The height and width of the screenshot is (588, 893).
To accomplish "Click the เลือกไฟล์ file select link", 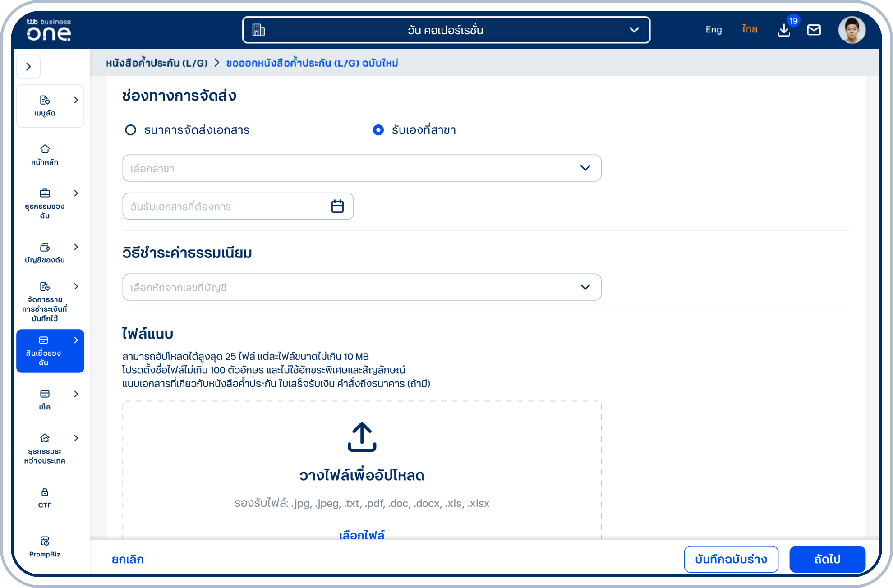I will pos(361,534).
